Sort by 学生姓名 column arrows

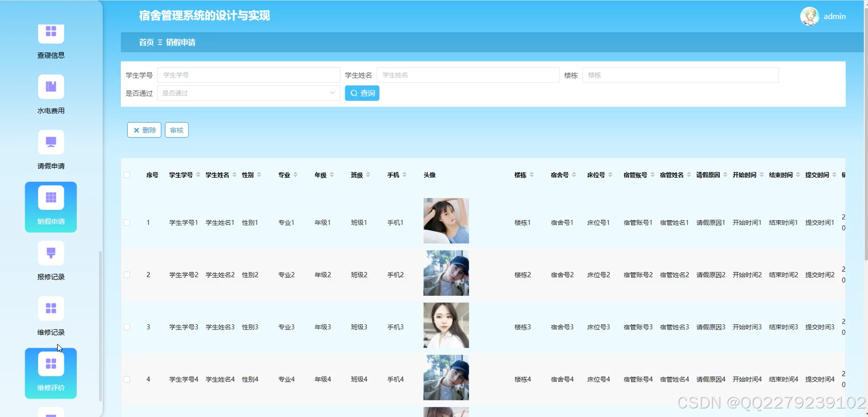(x=234, y=175)
